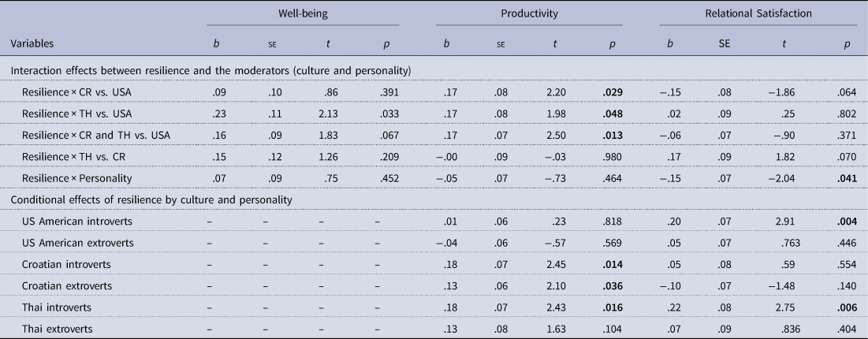Click the bold .029 p-value cell

coord(612,91)
